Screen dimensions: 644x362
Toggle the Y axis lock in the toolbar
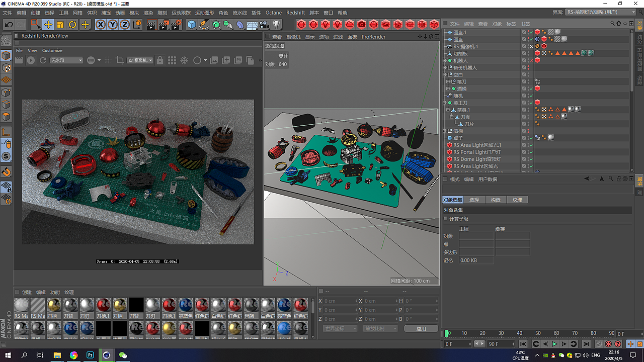(x=112, y=23)
